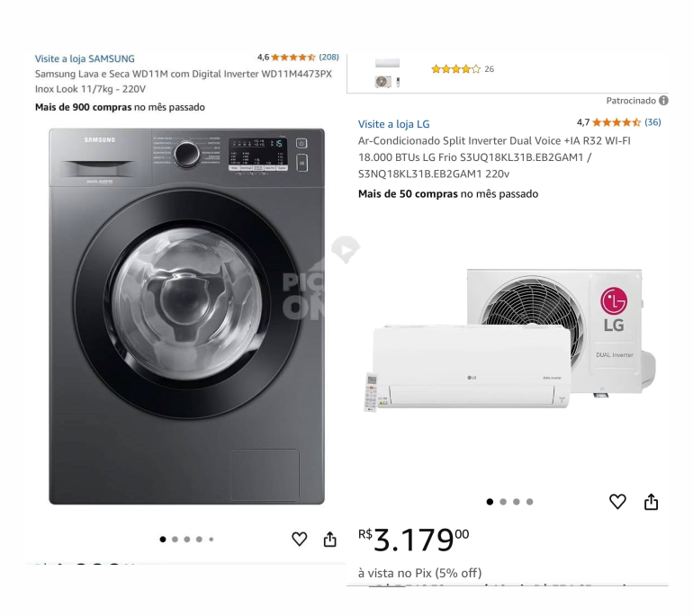This screenshot has height=616, width=693.
Task: Add the LG air conditioner to the wishlist with the heart icon
Action: [x=617, y=501]
